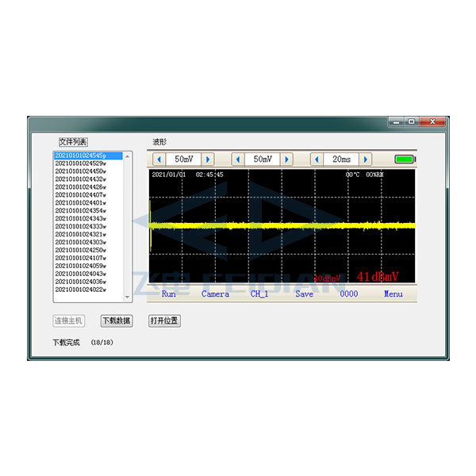This screenshot has width=476, height=476.
Task: Click the 0000 counter item
Action: pyautogui.click(x=349, y=294)
